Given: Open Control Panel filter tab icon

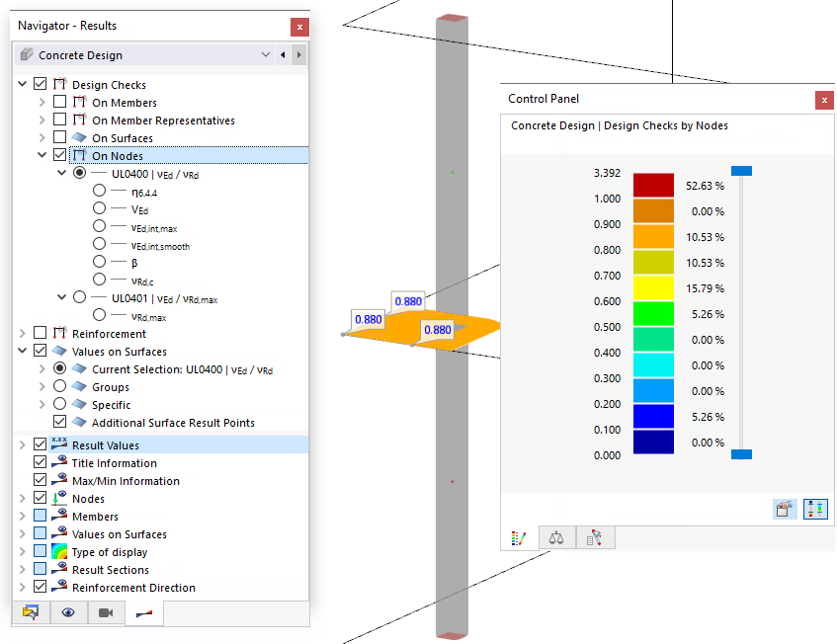Looking at the screenshot, I should [x=594, y=538].
